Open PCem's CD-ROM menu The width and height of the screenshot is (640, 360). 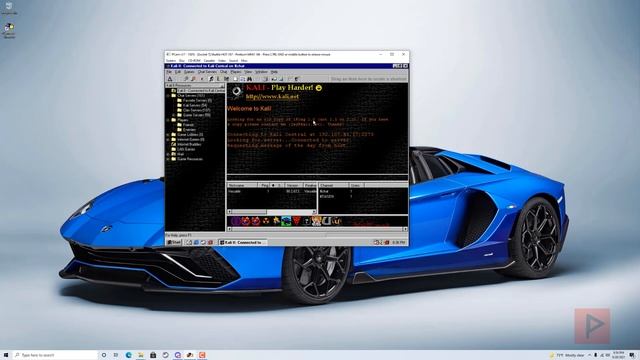[x=194, y=60]
